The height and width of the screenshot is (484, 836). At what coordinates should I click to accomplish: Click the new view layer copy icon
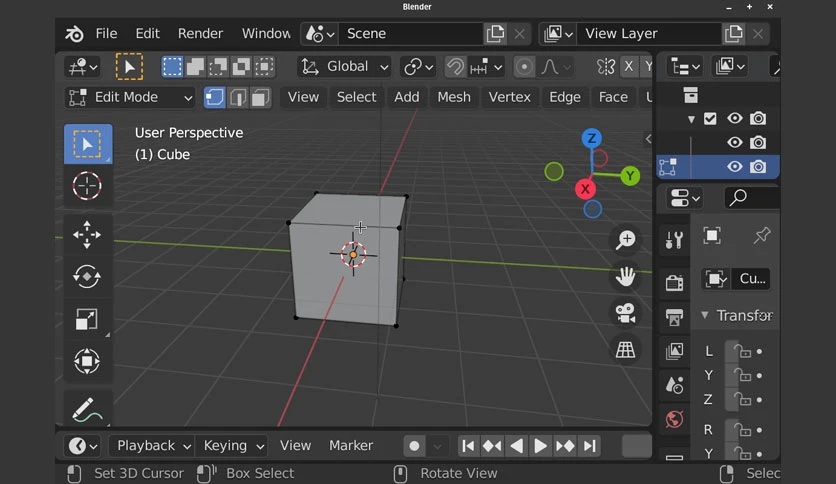click(734, 34)
